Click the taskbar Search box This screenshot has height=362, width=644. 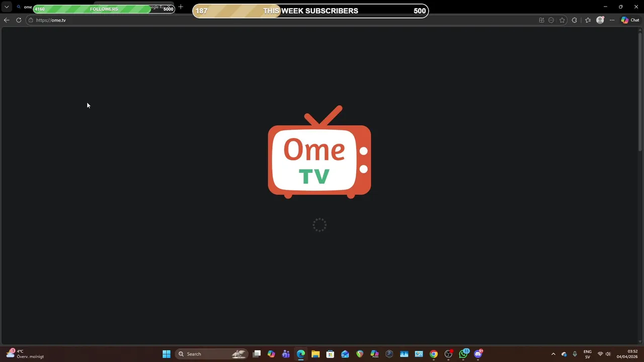click(x=212, y=354)
